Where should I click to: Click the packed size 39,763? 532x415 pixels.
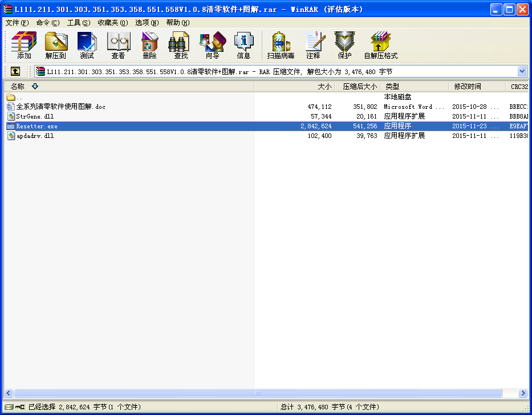pos(367,136)
